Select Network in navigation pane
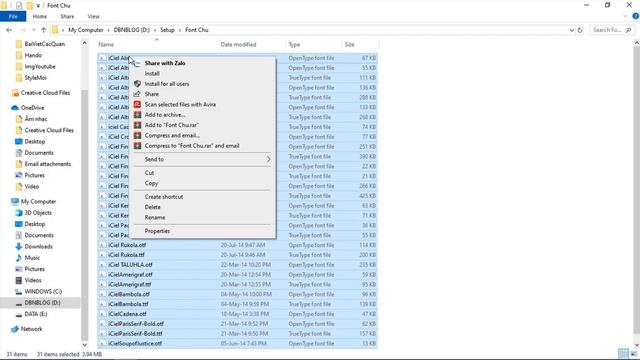This screenshot has width=640, height=360. (31, 329)
